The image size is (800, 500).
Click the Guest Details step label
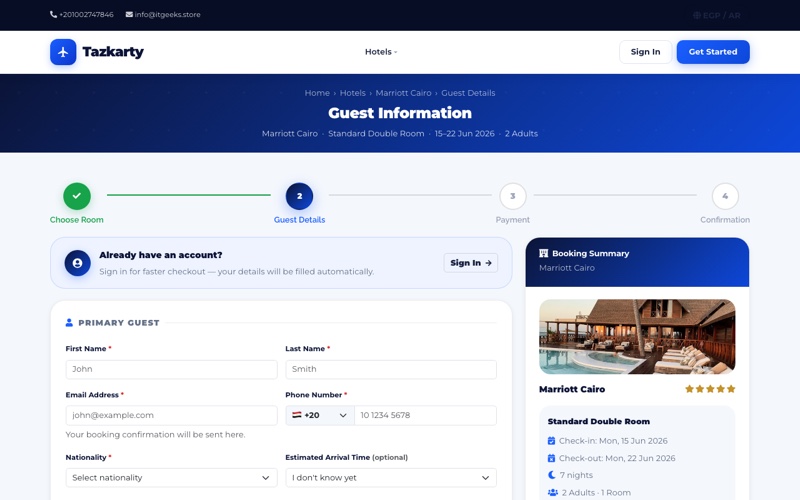(299, 219)
